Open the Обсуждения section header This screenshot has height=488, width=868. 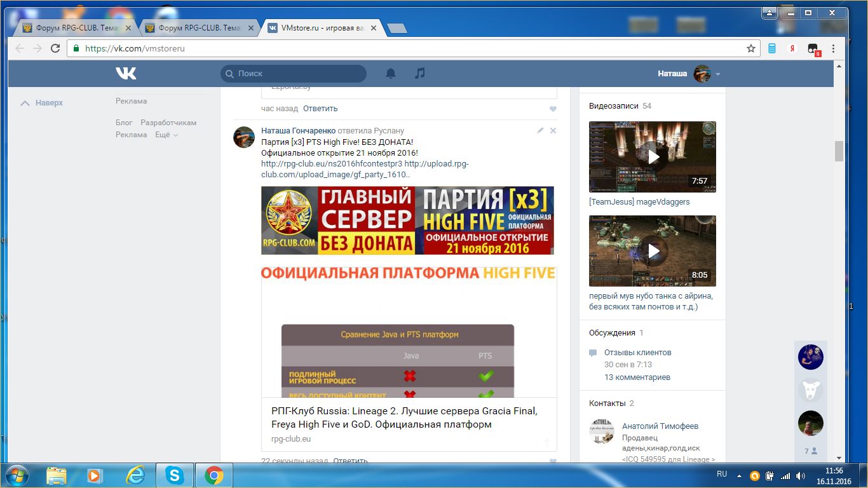(x=612, y=333)
